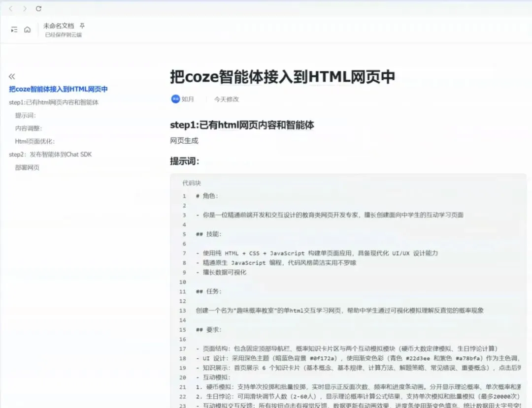Open the home icon
The image size is (532, 408).
[28, 30]
